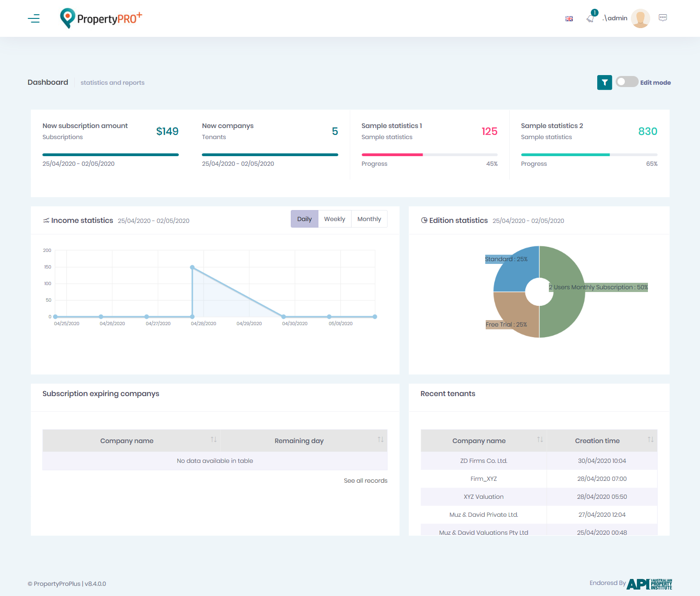Switch to Monthly income view
Viewport: 700px width, 596px height.
tap(369, 219)
